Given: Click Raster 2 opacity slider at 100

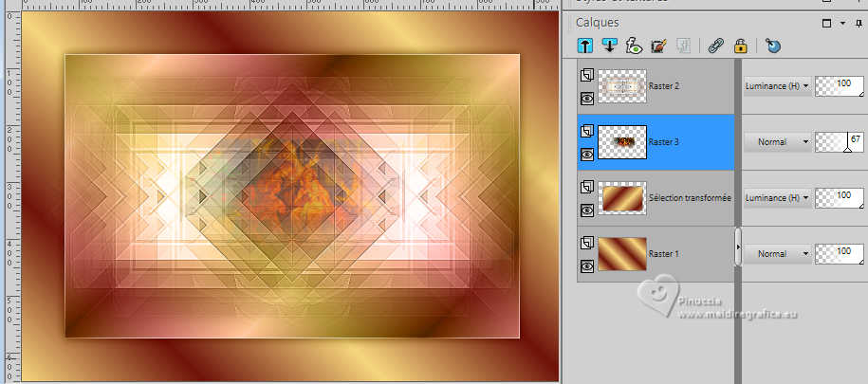Looking at the screenshot, I should (840, 86).
